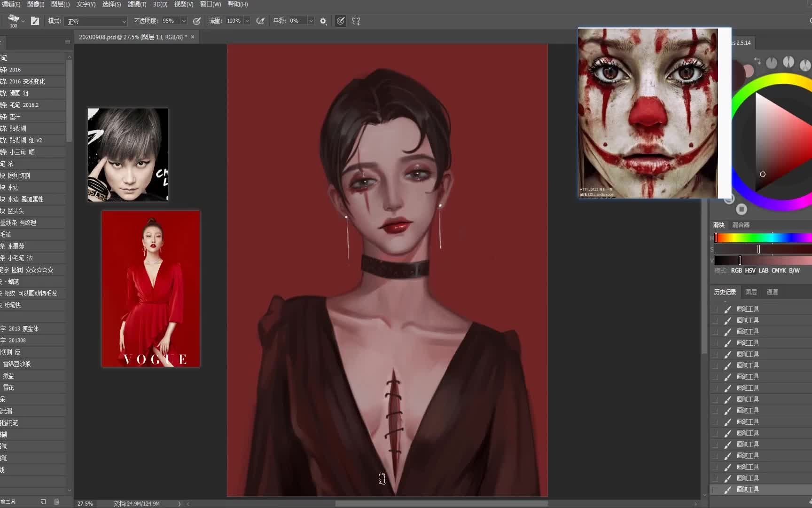
Task: Switch to 历史记录 tab
Action: pyautogui.click(x=725, y=292)
